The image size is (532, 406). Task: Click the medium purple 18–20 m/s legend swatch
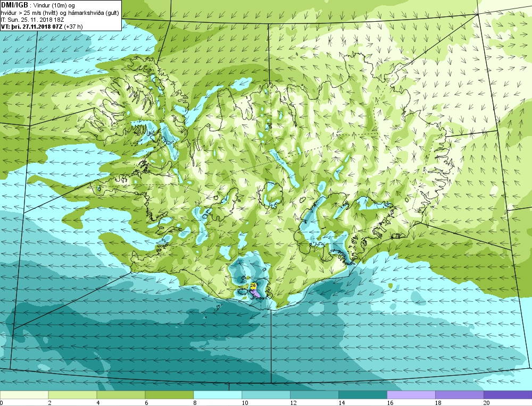[460, 395]
